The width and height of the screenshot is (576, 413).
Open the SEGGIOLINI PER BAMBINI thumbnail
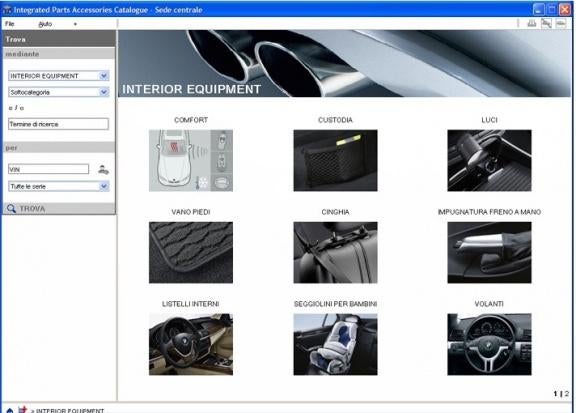[x=335, y=344]
